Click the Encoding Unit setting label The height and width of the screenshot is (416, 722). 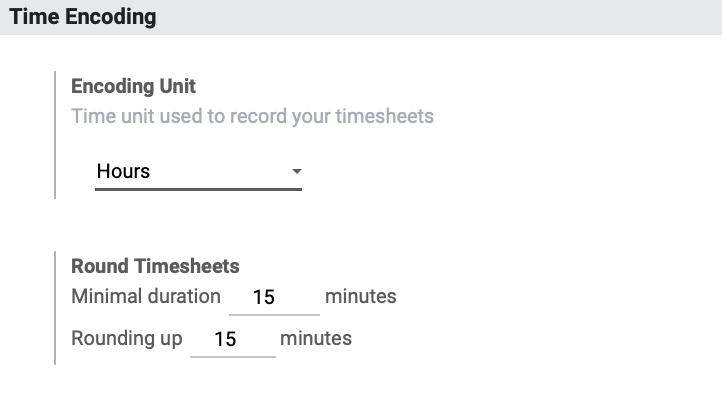134,86
